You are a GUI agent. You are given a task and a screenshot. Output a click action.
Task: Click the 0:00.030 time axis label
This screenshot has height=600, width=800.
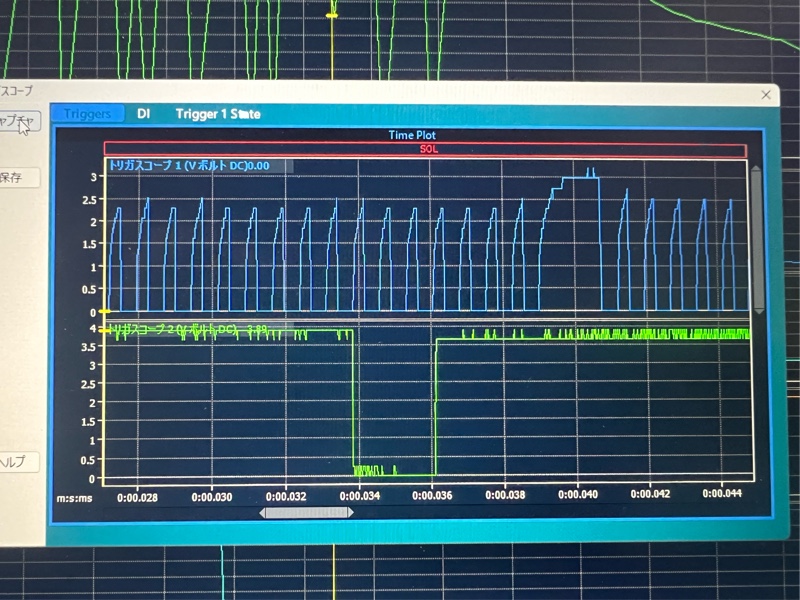point(211,497)
